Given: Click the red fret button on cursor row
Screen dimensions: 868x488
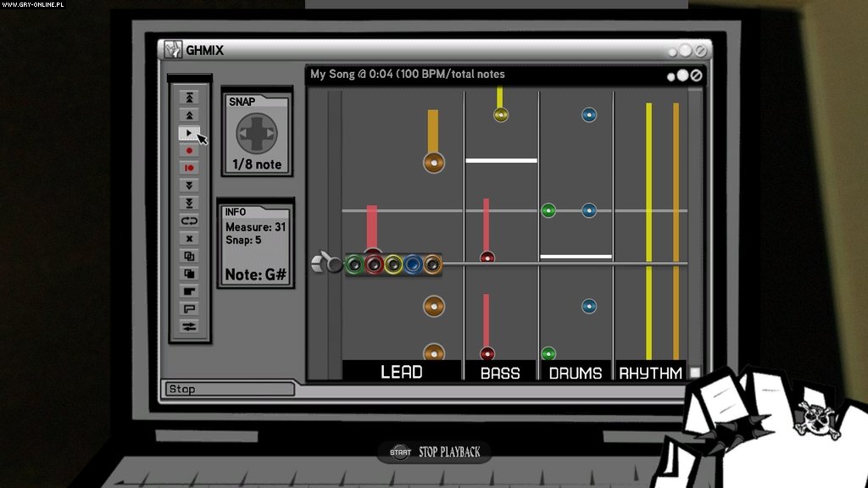Looking at the screenshot, I should (374, 264).
